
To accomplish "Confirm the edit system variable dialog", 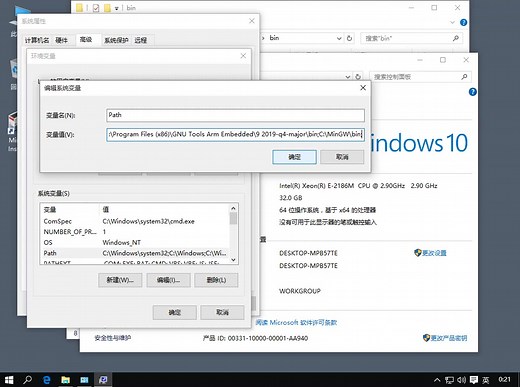I will [294, 157].
